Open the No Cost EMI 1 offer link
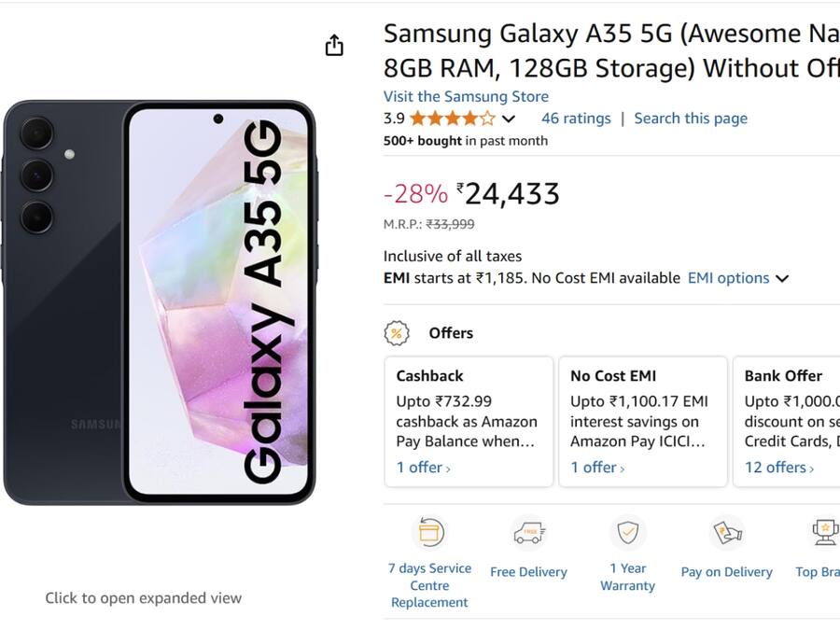 [596, 467]
